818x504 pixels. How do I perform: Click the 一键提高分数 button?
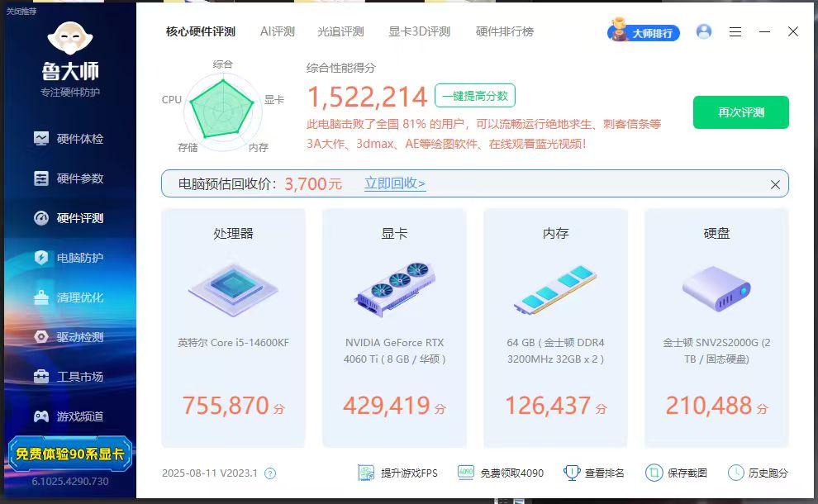475,96
